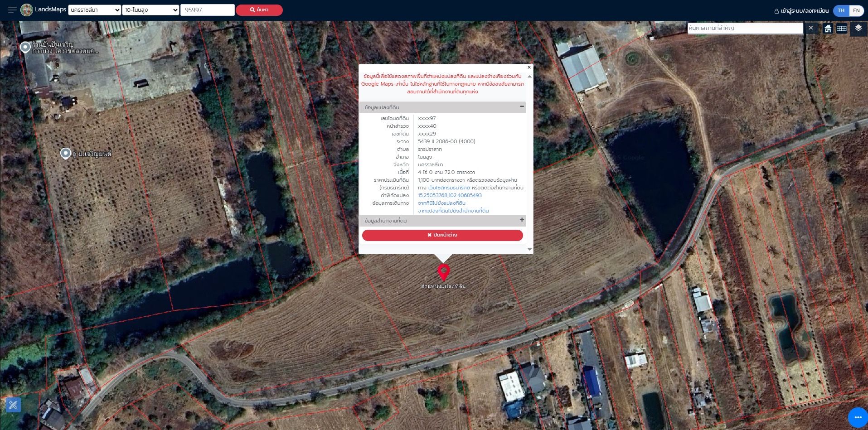Click the parcel number input field 95997

pos(208,10)
